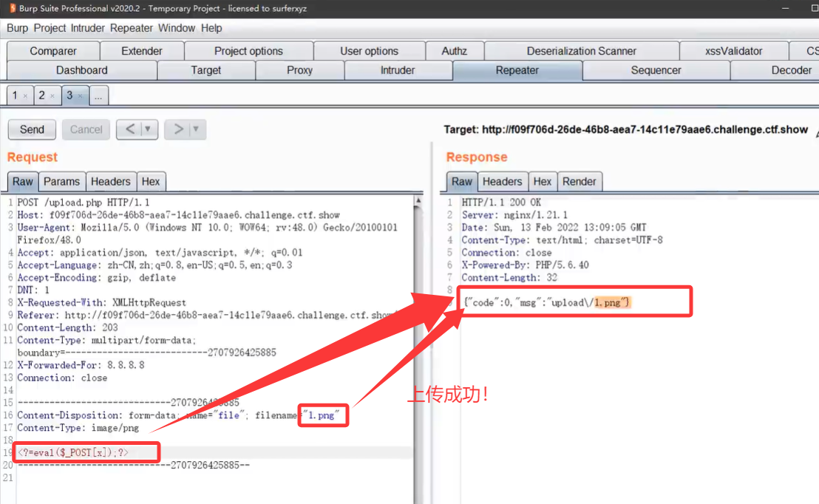Send the request
819x504 pixels.
pos(32,129)
